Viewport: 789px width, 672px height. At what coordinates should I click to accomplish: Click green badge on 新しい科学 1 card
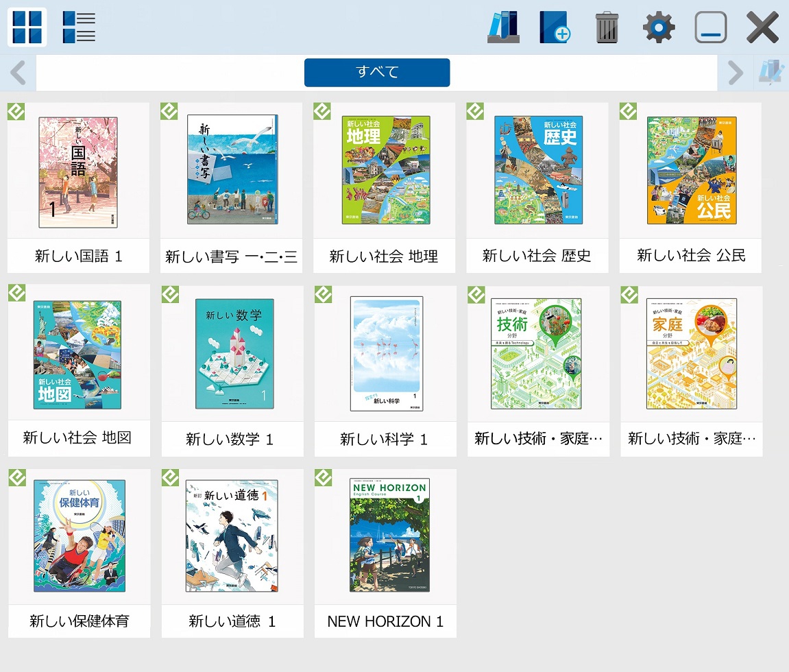tap(323, 294)
